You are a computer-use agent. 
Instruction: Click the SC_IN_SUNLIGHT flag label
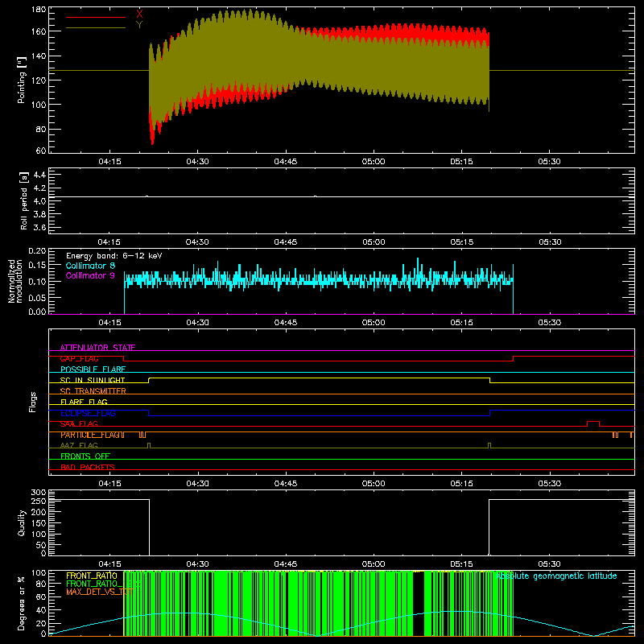pos(93,380)
